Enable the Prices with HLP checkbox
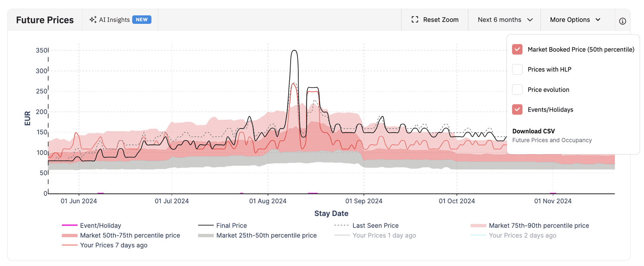This screenshot has width=644, height=266. pos(517,69)
